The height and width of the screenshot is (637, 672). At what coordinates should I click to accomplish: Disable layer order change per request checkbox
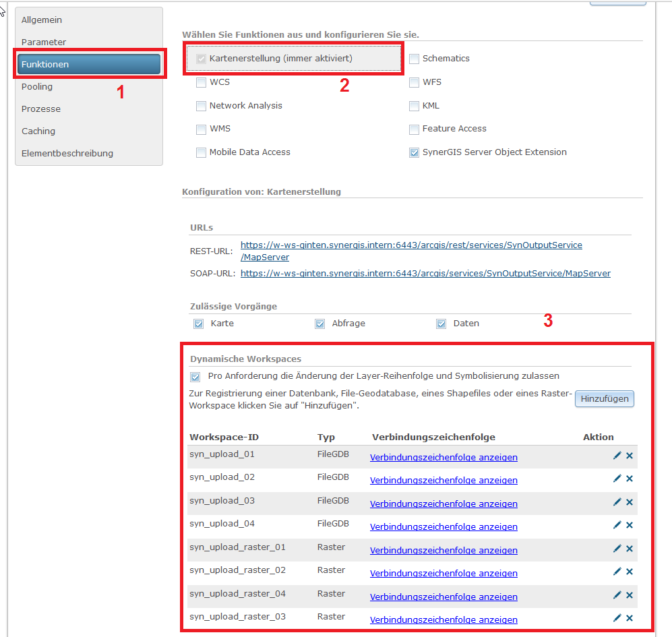click(195, 377)
